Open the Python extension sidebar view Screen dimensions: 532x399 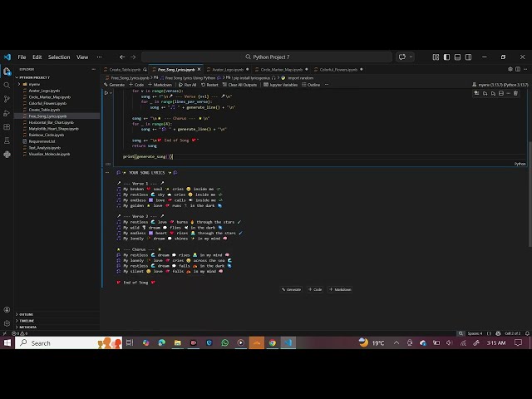(x=7, y=155)
